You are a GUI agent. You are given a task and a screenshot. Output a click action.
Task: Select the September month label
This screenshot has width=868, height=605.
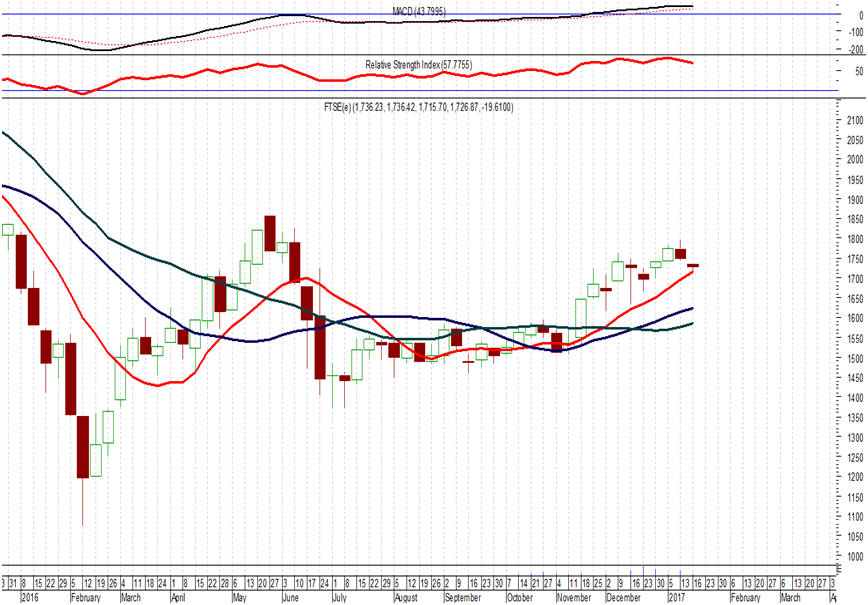point(463,598)
